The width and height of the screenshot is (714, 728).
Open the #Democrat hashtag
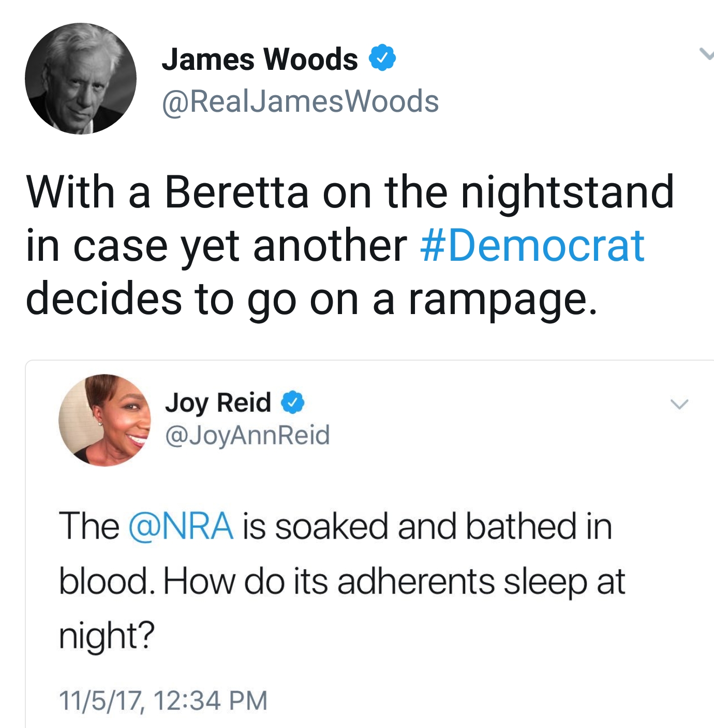[532, 245]
